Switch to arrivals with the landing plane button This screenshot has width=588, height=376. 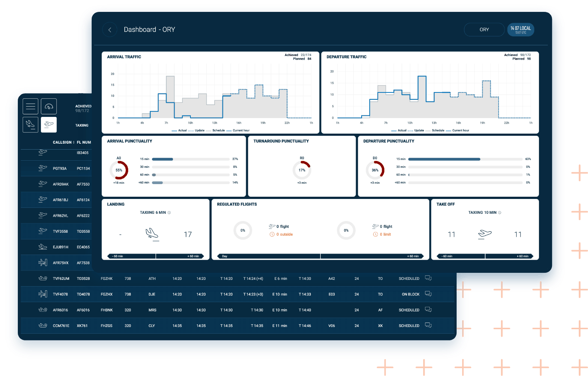tap(30, 125)
